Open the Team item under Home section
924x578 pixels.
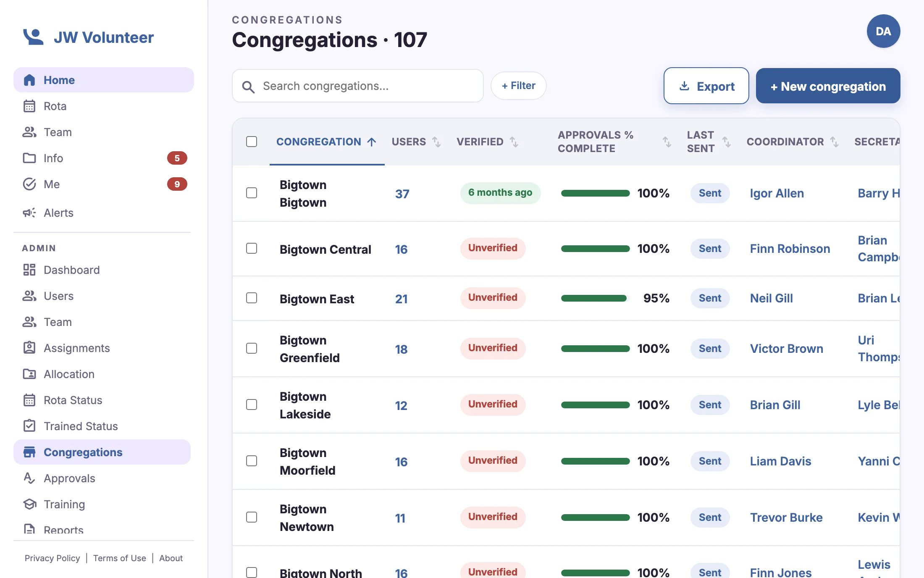[x=104, y=132]
